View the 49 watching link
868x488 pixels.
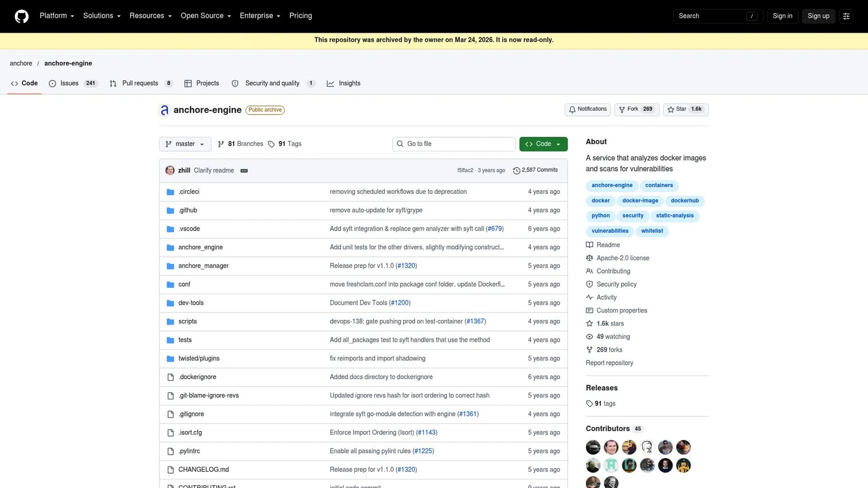coord(608,337)
